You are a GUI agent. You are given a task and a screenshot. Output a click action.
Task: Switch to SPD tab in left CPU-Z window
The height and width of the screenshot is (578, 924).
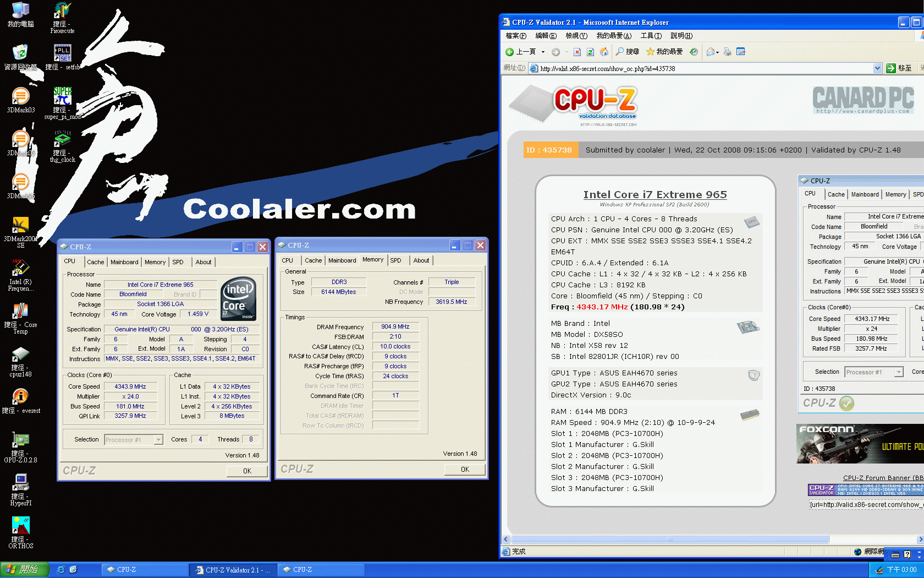point(178,262)
